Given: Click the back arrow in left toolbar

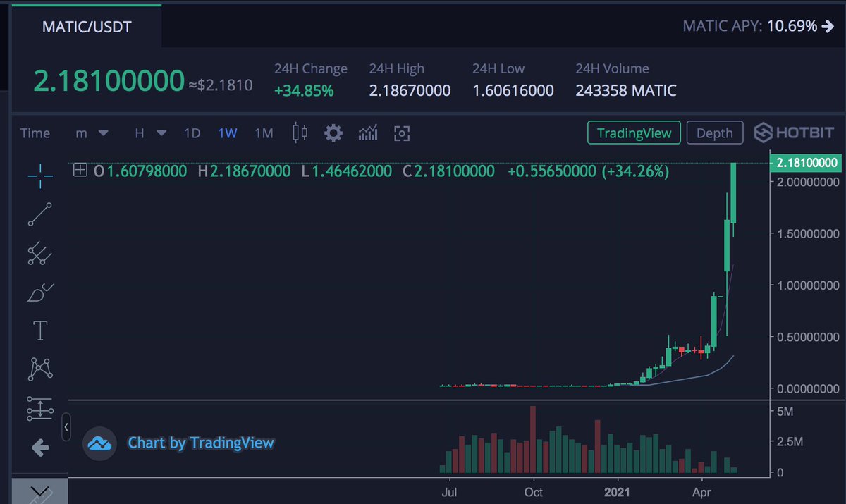Looking at the screenshot, I should click(40, 447).
